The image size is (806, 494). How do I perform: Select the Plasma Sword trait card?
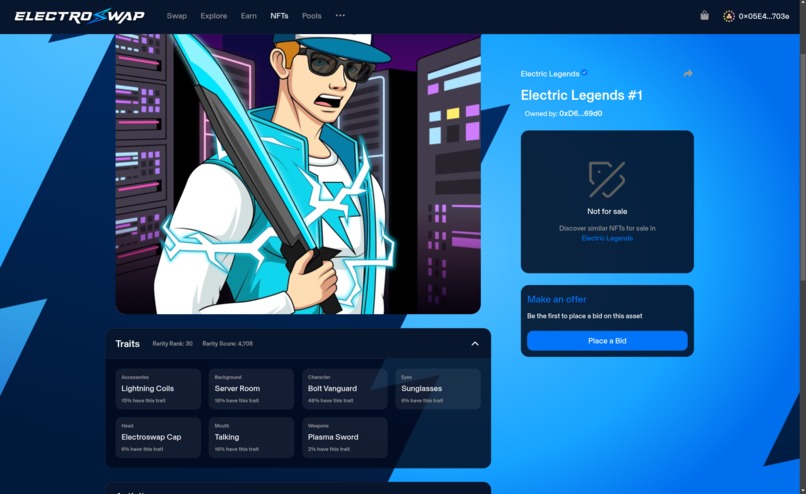345,437
